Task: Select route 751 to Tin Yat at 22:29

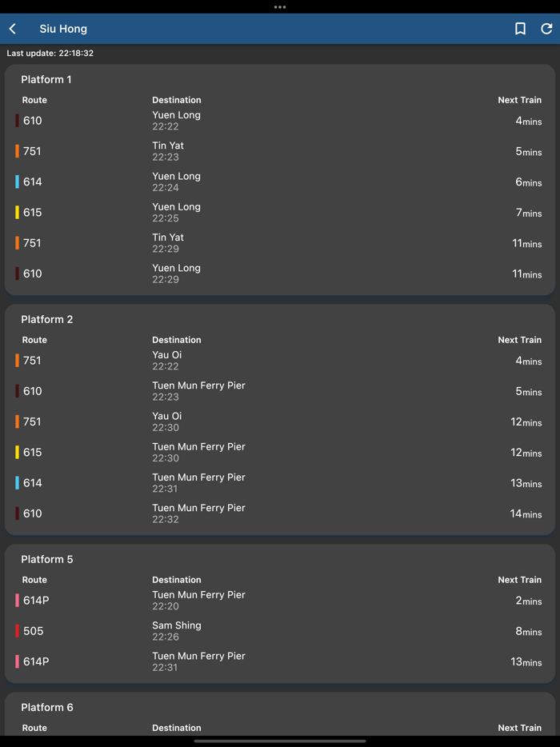Action: pos(279,243)
